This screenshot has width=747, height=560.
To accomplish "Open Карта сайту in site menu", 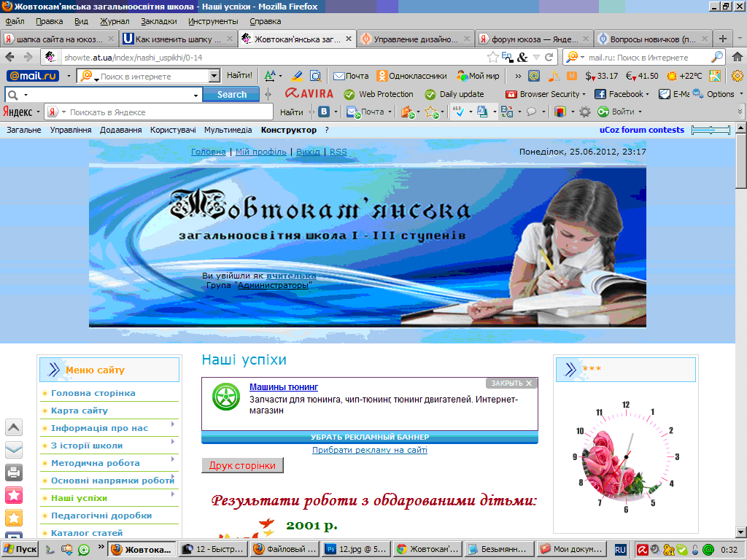I will pos(79,411).
